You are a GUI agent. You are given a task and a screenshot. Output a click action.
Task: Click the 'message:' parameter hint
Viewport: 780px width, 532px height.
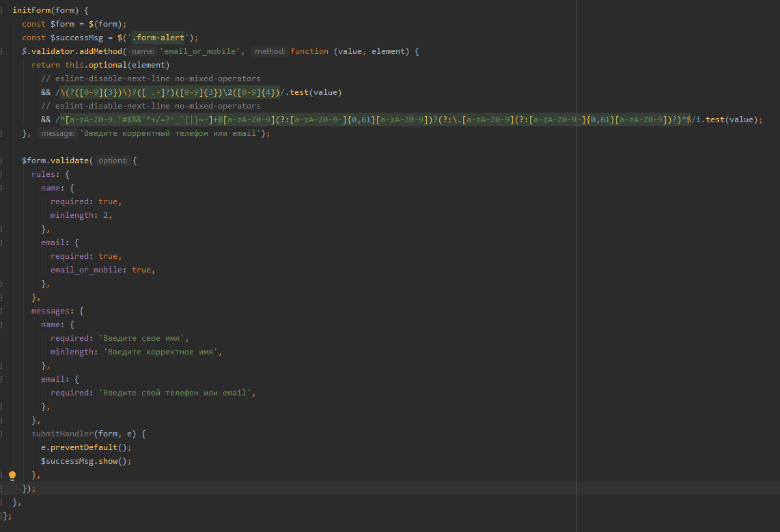pyautogui.click(x=57, y=133)
